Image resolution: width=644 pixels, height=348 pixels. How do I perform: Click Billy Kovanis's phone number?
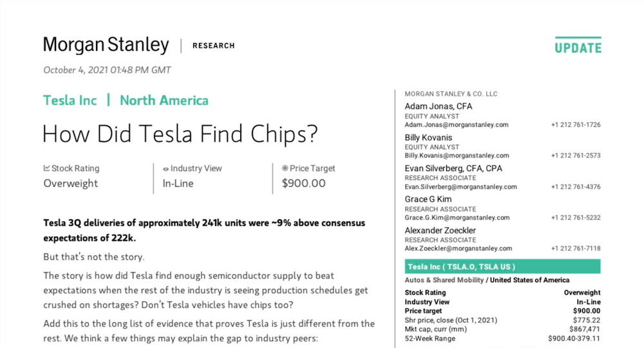pyautogui.click(x=576, y=156)
